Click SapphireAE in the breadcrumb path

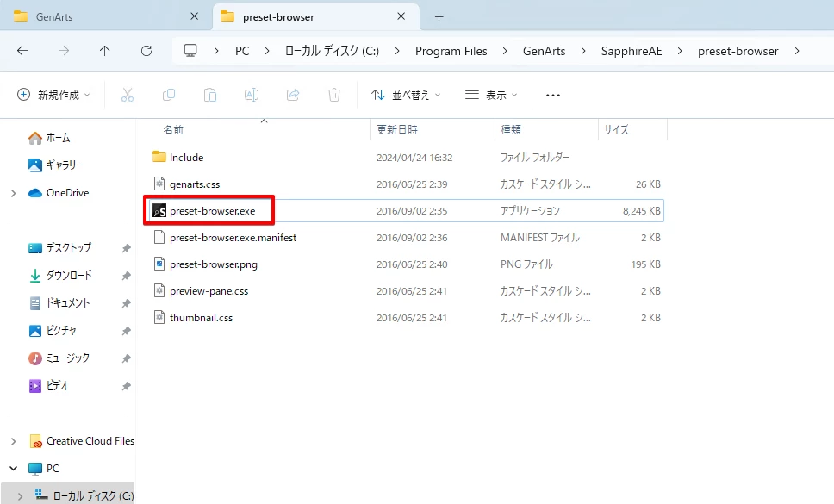(632, 51)
